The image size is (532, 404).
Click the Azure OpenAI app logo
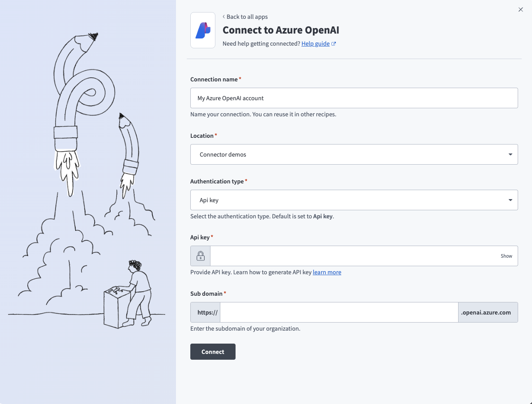tap(202, 30)
